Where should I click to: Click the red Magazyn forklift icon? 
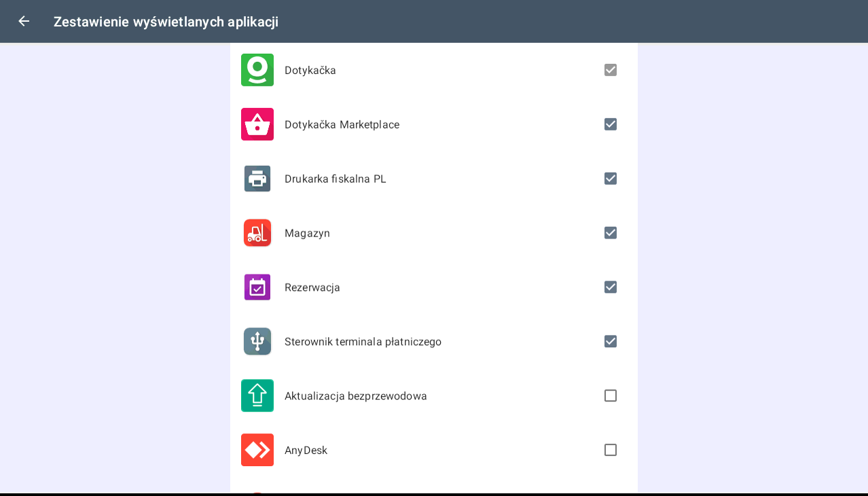click(x=257, y=233)
